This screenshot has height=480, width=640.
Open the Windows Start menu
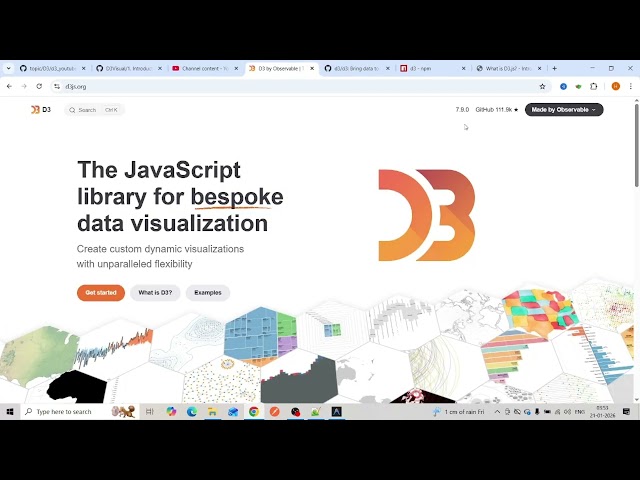[x=10, y=412]
